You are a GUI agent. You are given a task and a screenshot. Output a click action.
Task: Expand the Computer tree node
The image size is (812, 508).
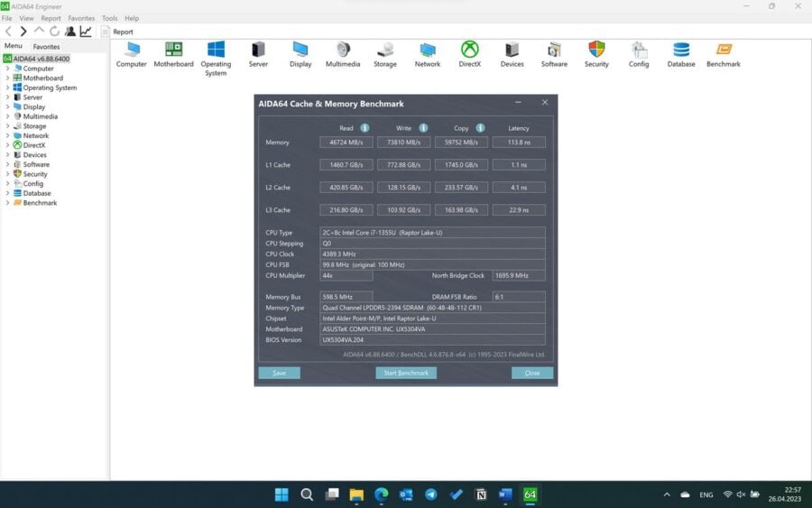pos(7,69)
